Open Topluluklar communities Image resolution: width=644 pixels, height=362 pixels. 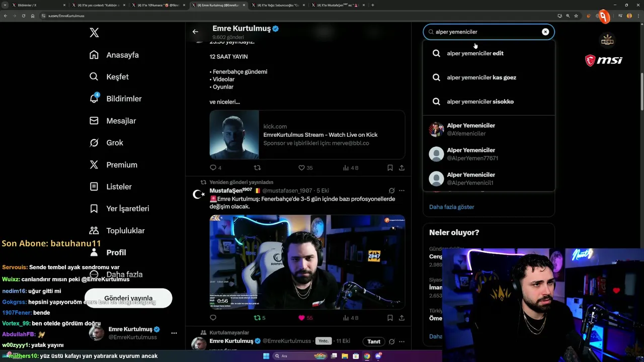[x=117, y=230]
